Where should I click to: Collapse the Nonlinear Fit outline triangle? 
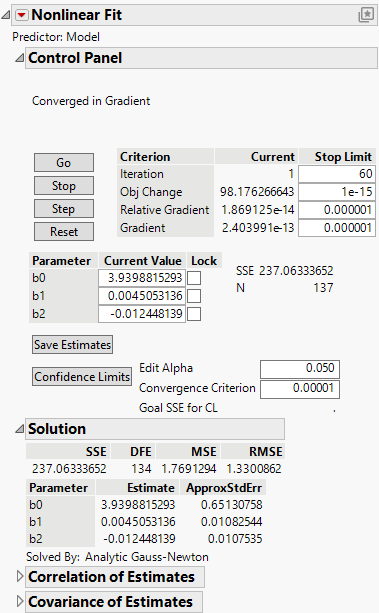[x=6, y=15]
